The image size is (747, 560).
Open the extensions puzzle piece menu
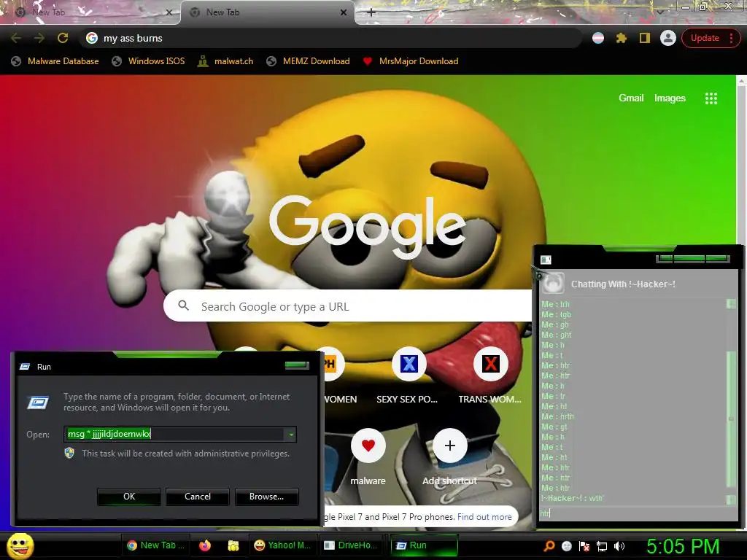[x=622, y=38]
